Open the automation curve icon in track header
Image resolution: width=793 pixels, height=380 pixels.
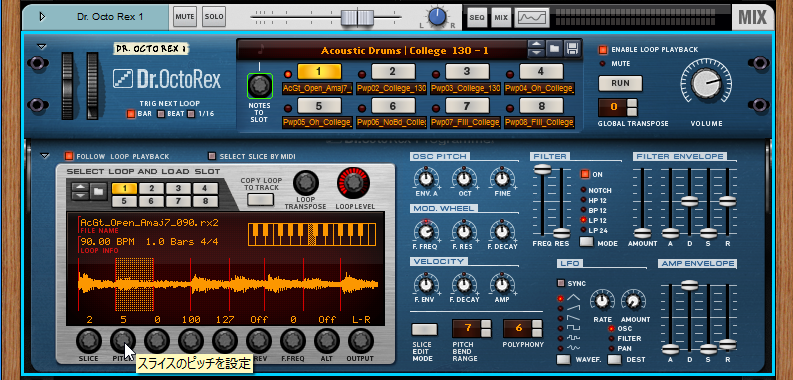tap(532, 18)
